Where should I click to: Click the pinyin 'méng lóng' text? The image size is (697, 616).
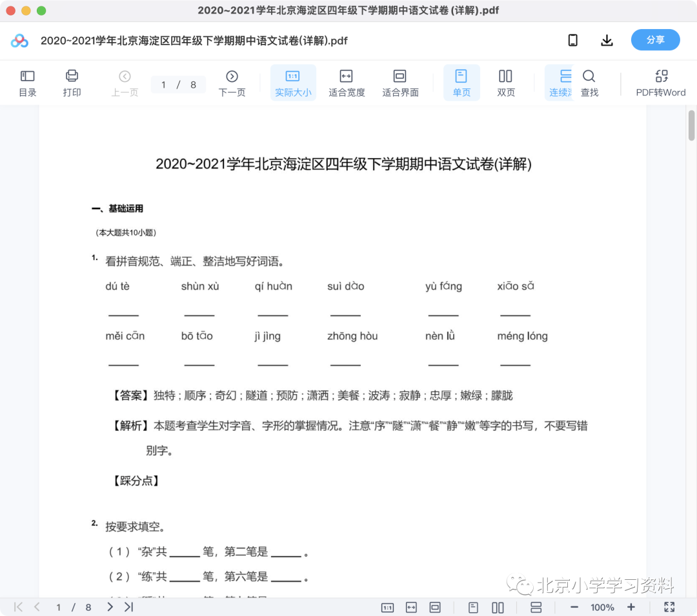[x=522, y=336]
